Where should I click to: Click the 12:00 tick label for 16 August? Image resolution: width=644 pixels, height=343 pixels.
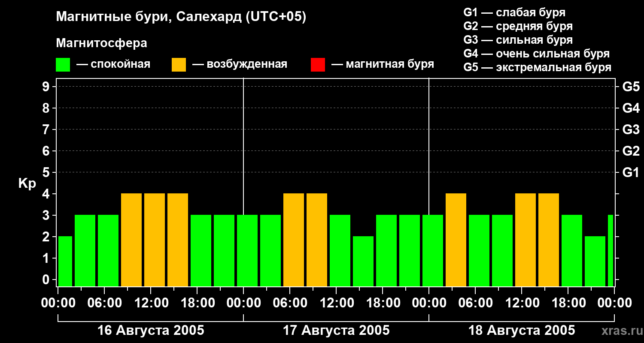151,303
